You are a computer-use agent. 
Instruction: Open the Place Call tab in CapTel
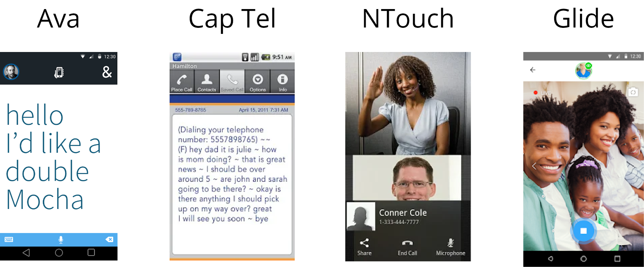click(182, 82)
